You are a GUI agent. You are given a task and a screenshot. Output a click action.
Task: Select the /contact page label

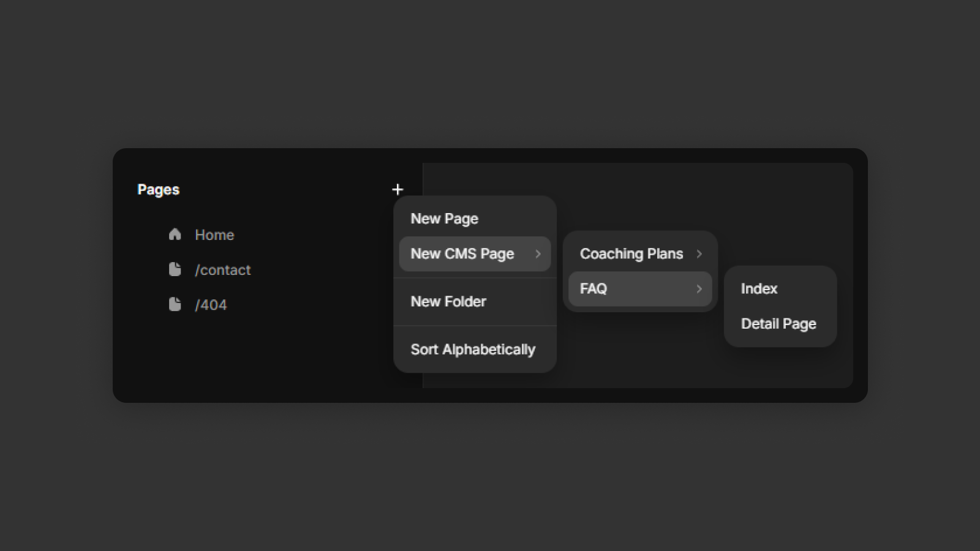pyautogui.click(x=222, y=270)
